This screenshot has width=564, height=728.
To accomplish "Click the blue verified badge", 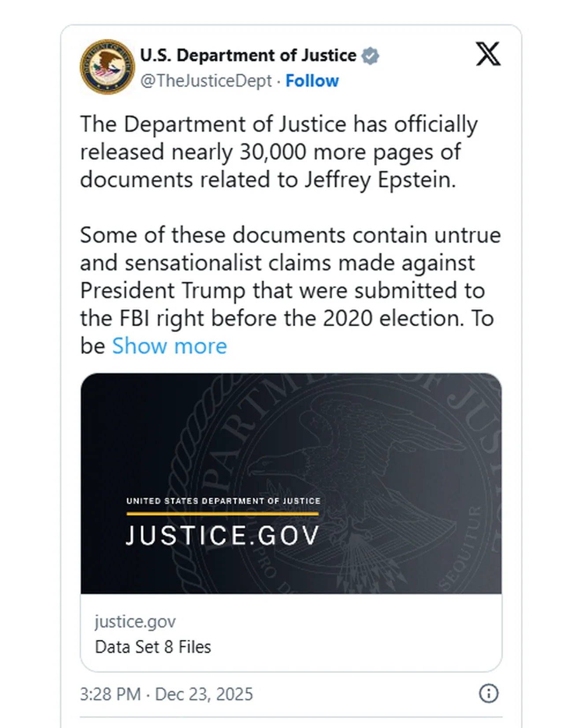I will coord(370,56).
